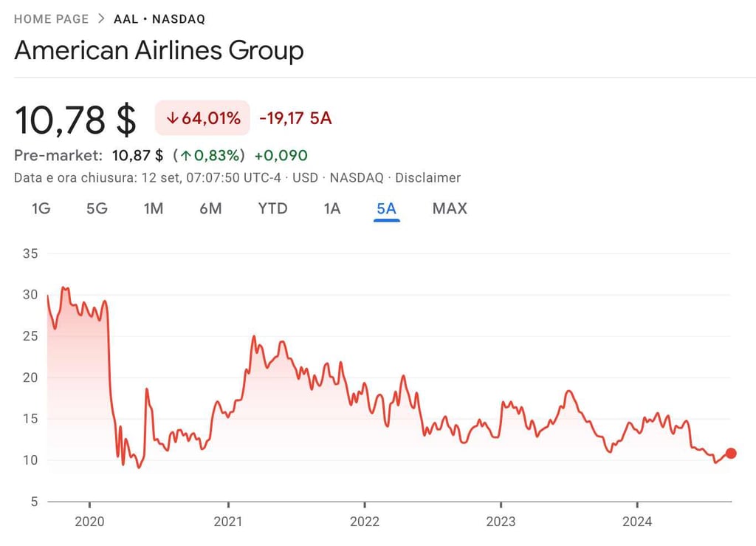Switch to the 1G time range tab
This screenshot has height=546, width=756.
[x=41, y=209]
